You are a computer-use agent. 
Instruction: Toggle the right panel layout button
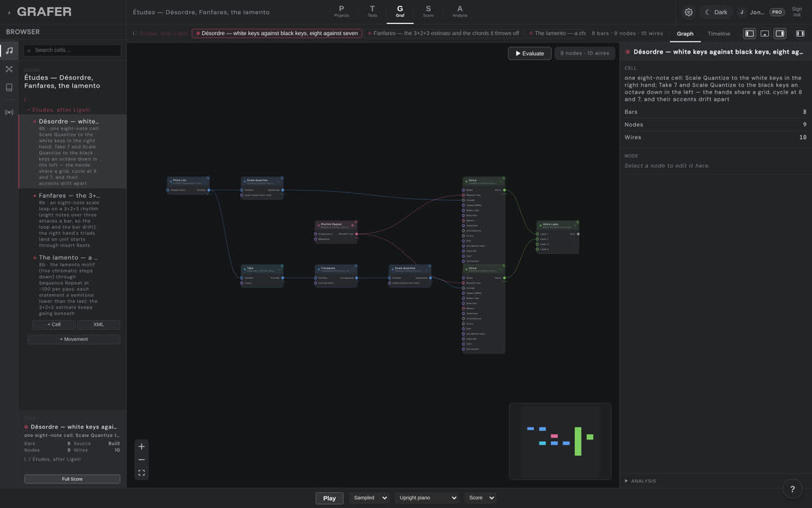pyautogui.click(x=780, y=34)
